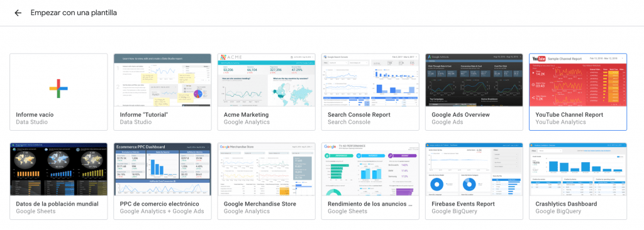Image resolution: width=644 pixels, height=230 pixels.
Task: Open the YouTube Channel Report thumbnail
Action: pos(579,80)
